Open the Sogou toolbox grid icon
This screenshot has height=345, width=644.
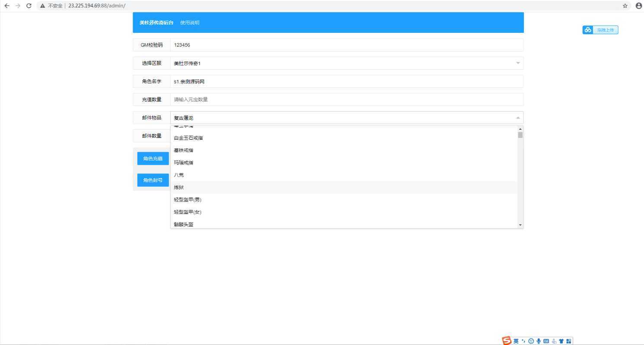[568, 341]
